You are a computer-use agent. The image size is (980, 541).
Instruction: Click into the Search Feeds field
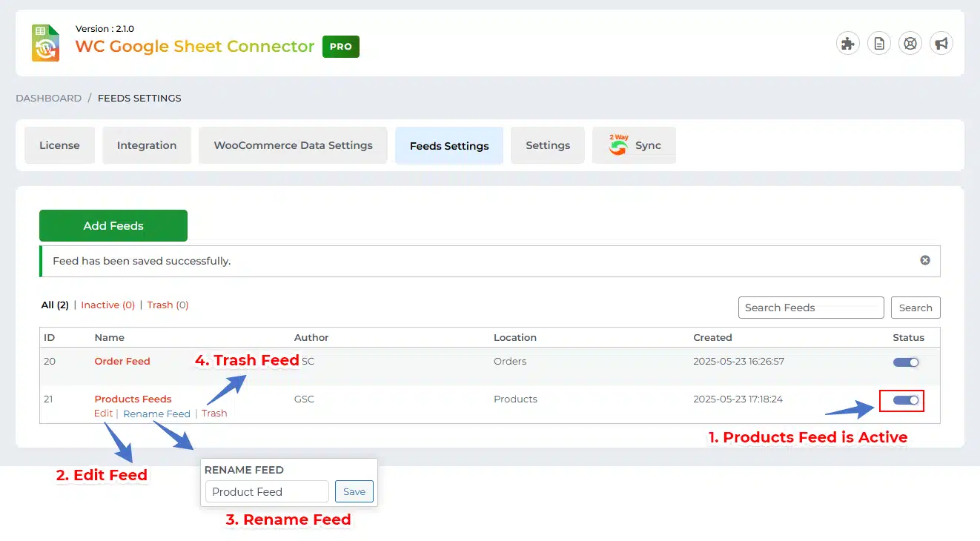pos(810,308)
